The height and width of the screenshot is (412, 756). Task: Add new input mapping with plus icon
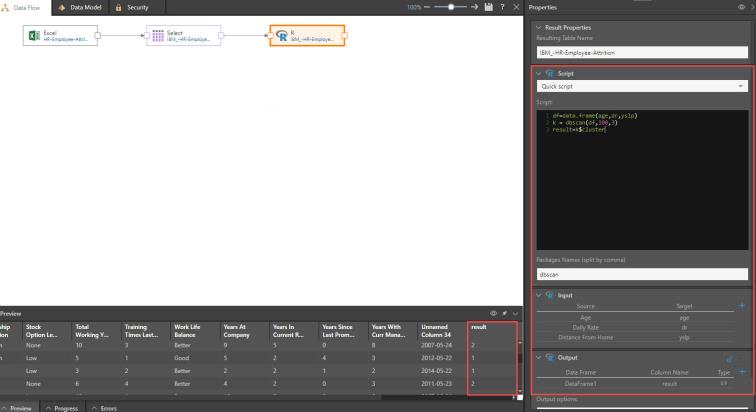(x=741, y=306)
